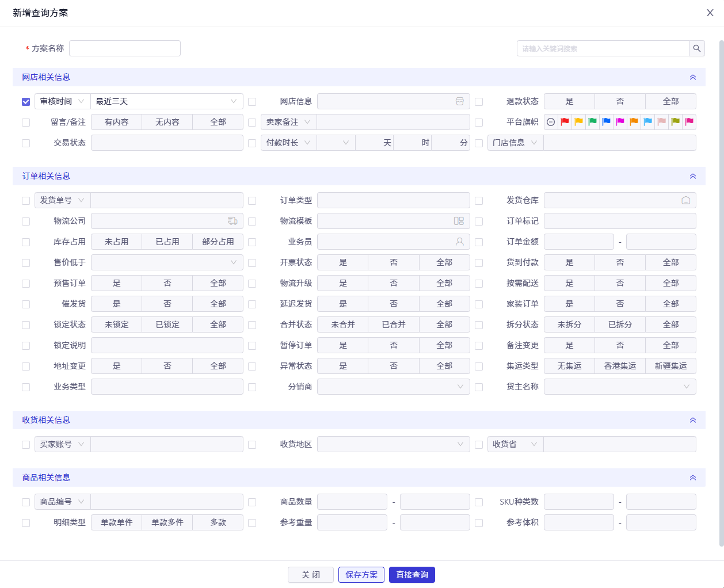Open the 售价低于 dropdown
The image size is (724, 588).
click(167, 262)
